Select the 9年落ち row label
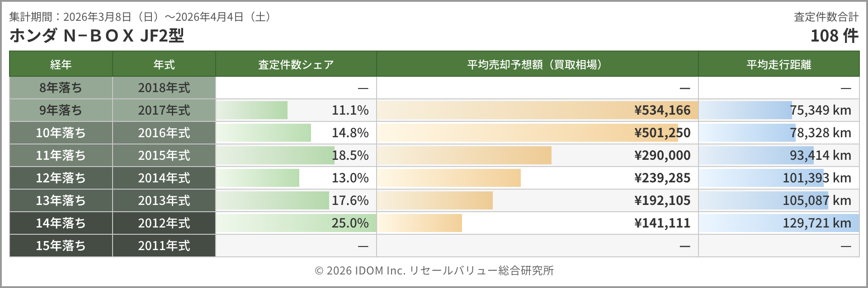This screenshot has height=288, width=868. (61, 110)
